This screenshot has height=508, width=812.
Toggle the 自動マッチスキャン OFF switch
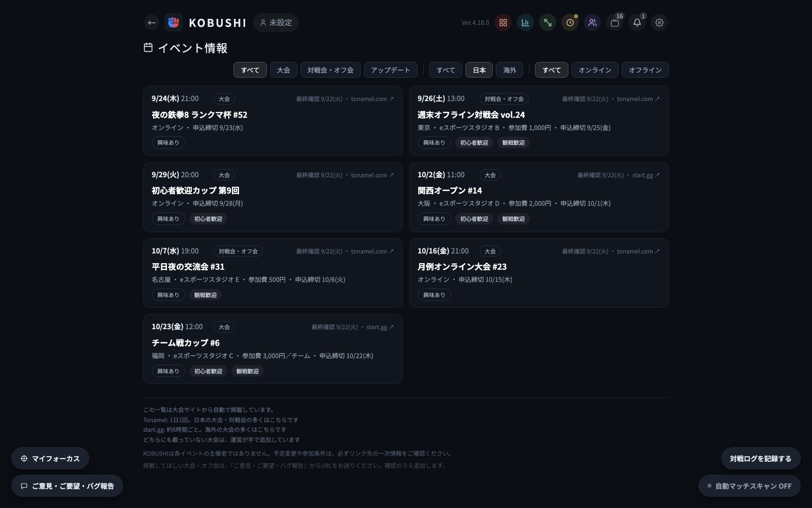pos(749,486)
